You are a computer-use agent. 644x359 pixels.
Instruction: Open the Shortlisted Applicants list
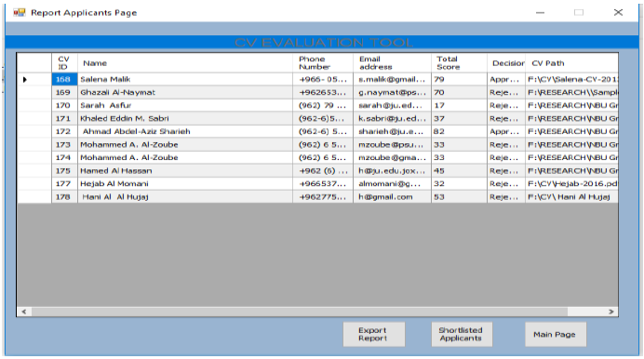coord(462,335)
